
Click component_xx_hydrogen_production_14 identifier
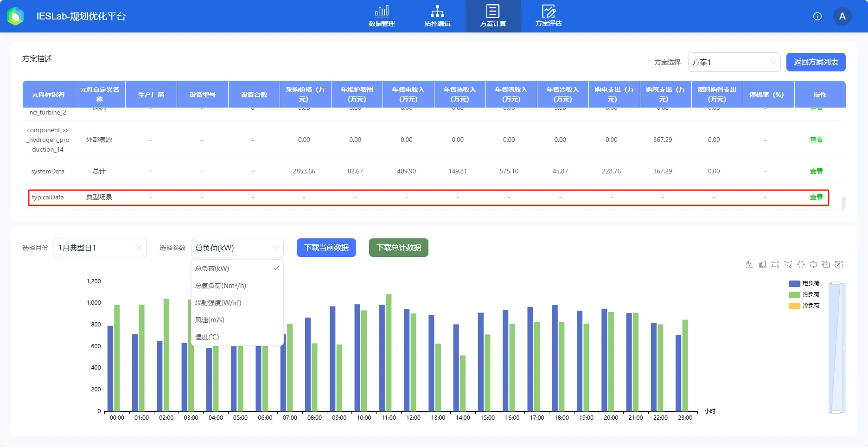[x=48, y=140]
